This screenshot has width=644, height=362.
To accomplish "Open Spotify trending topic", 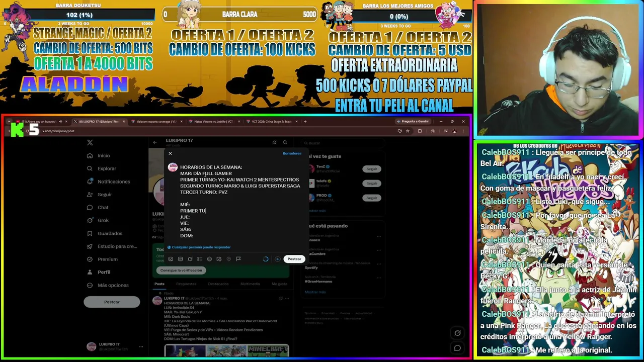I will (x=311, y=268).
